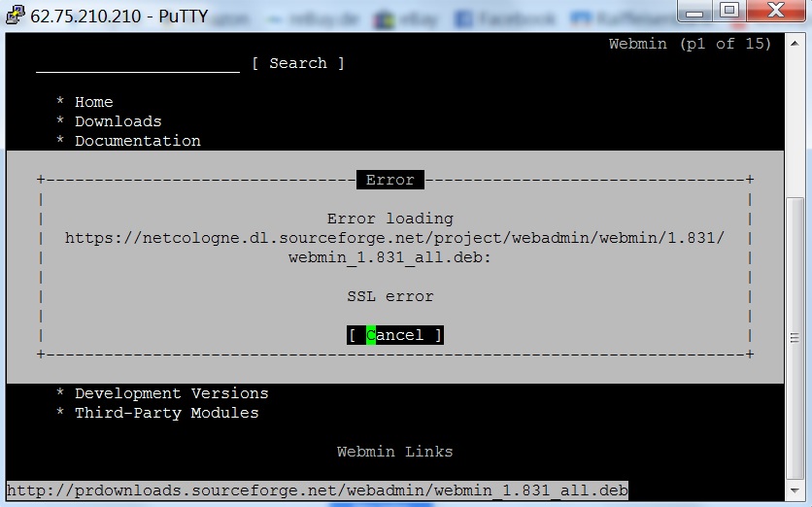Click the Webmin page counter text
Screen dimensions: 812x507
pos(690,44)
